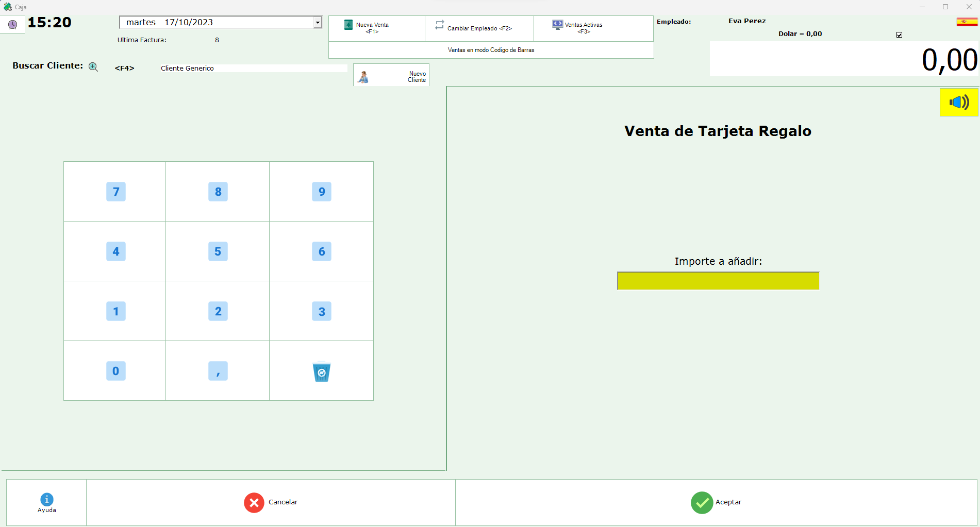This screenshot has width=980, height=527.
Task: Click the magnifier icon next to Buscar Cliente
Action: click(93, 66)
